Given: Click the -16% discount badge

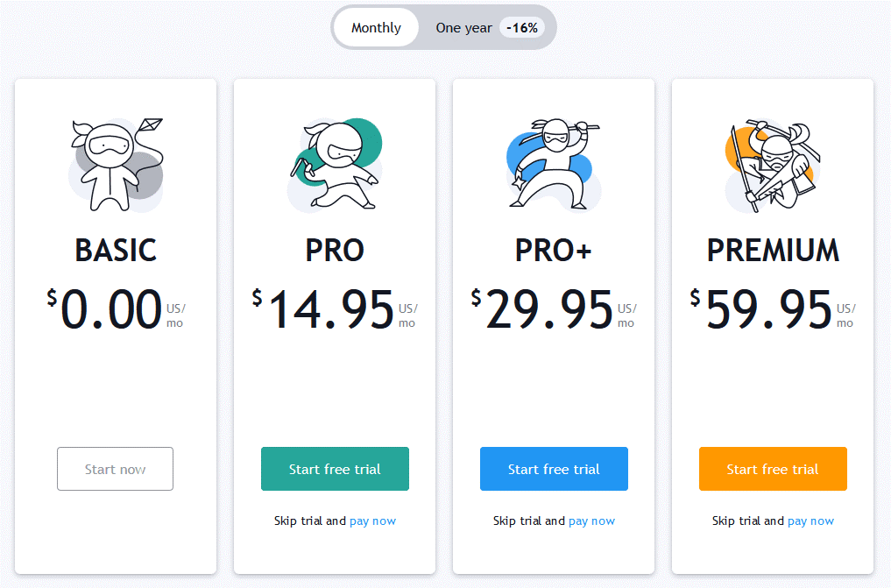Looking at the screenshot, I should 522,28.
